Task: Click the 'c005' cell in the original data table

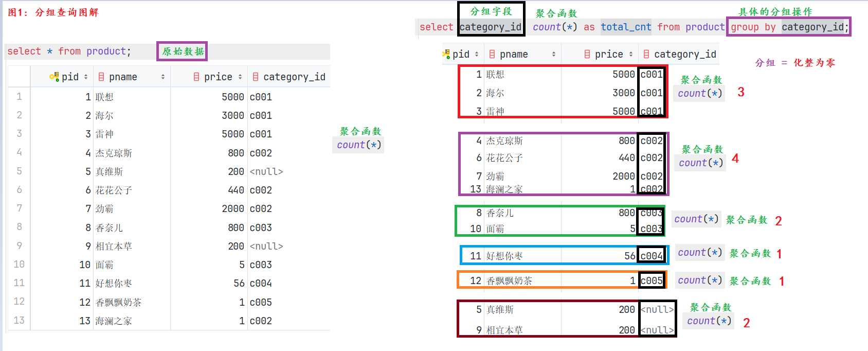Action: 261,302
